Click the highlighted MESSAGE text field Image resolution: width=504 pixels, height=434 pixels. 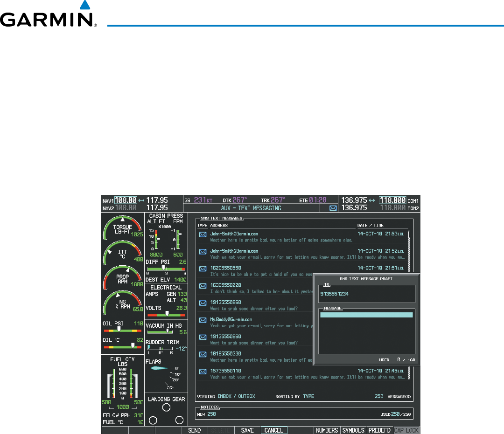[366, 315]
